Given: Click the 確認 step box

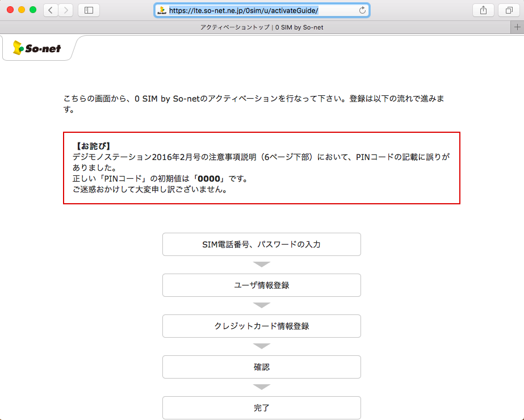Looking at the screenshot, I should point(262,367).
